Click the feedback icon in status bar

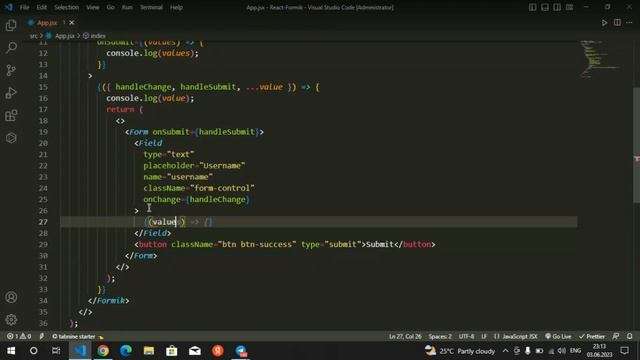[616, 336]
